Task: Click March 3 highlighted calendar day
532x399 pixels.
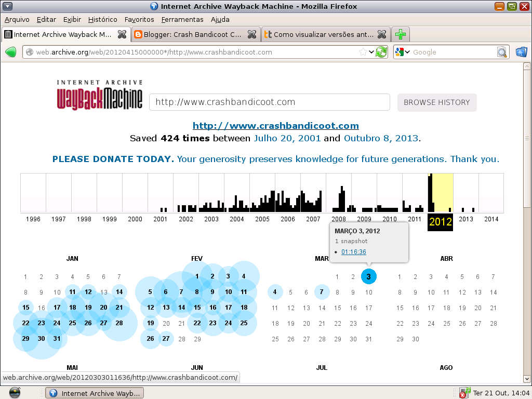Action: [x=369, y=276]
